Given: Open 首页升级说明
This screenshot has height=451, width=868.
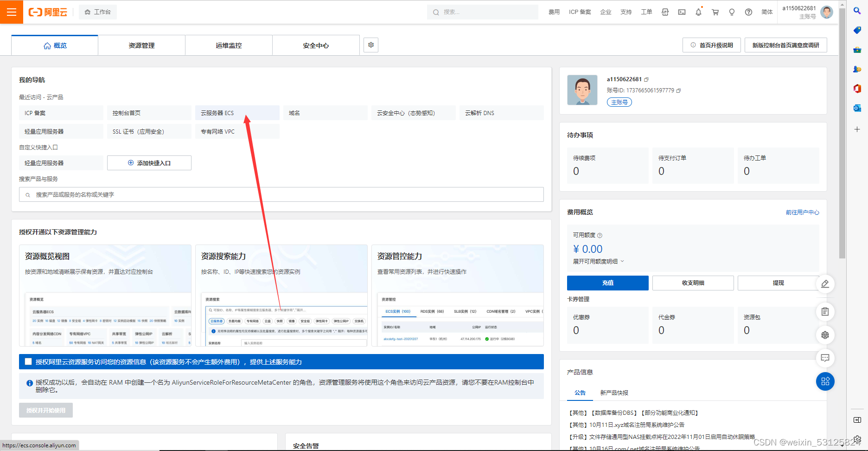Looking at the screenshot, I should pyautogui.click(x=711, y=45).
